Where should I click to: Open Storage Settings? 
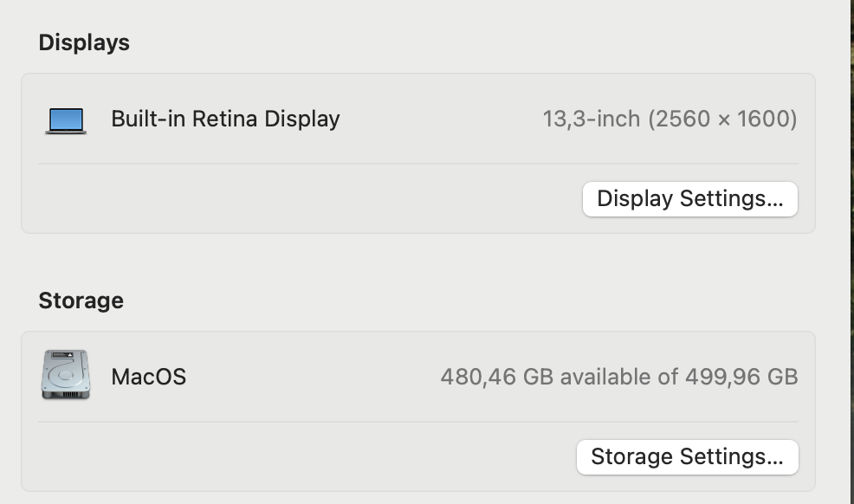pos(687,456)
